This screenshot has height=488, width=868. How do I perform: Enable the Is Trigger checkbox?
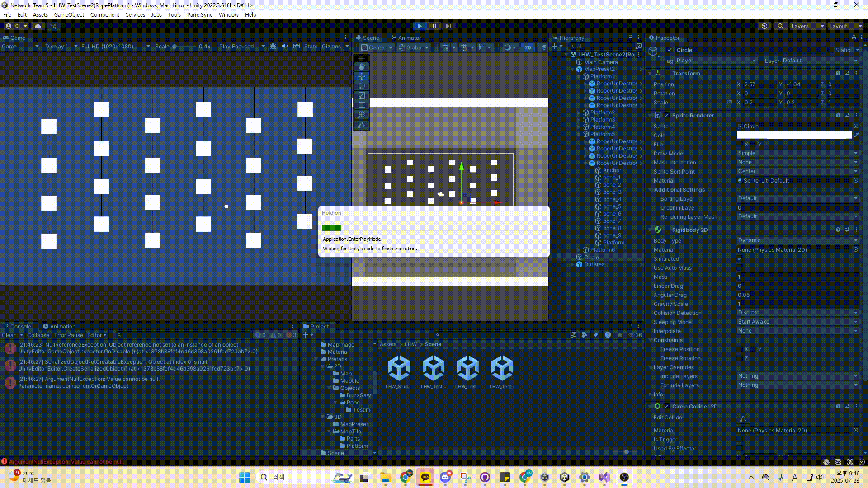point(740,440)
